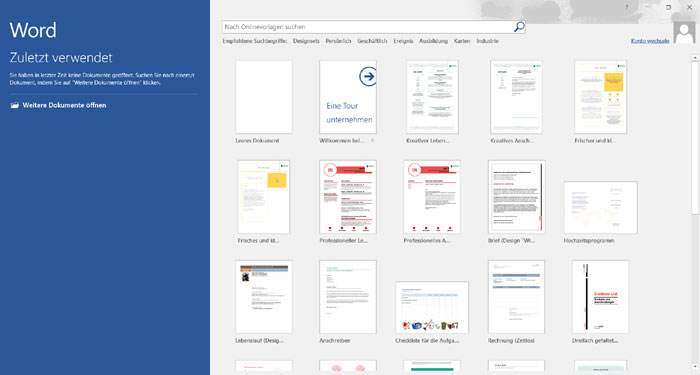Pin the Willkommen bei template

372,141
